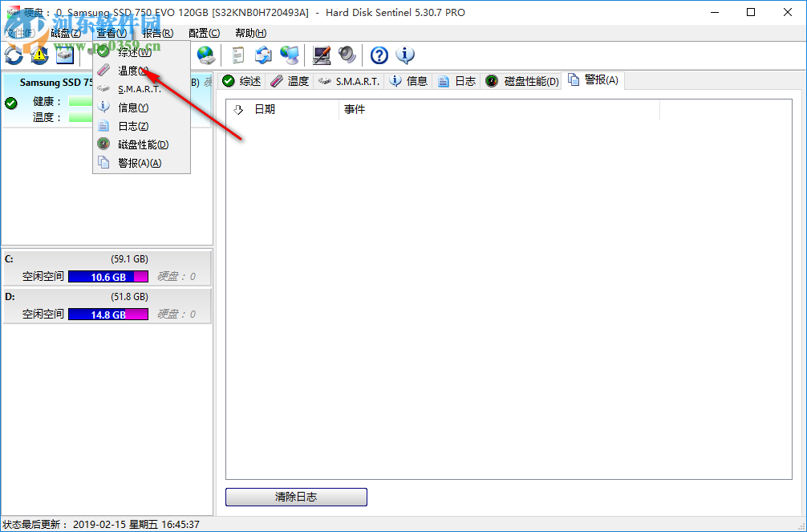Minimize the Hard Disk Sentinel window

tap(715, 12)
